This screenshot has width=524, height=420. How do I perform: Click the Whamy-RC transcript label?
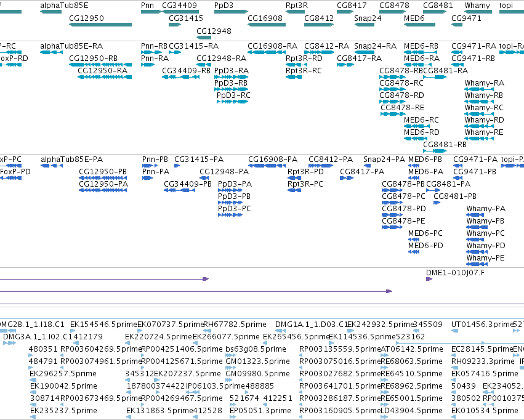[x=484, y=108]
